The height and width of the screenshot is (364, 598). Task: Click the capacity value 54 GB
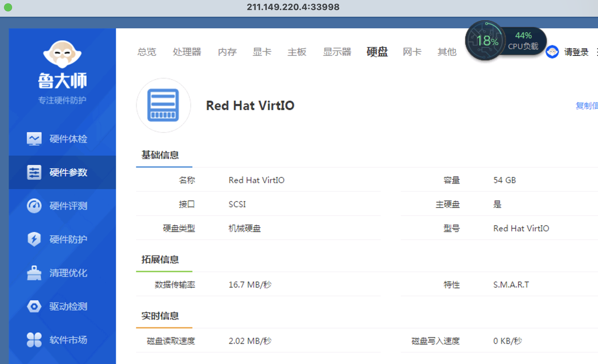(x=504, y=180)
